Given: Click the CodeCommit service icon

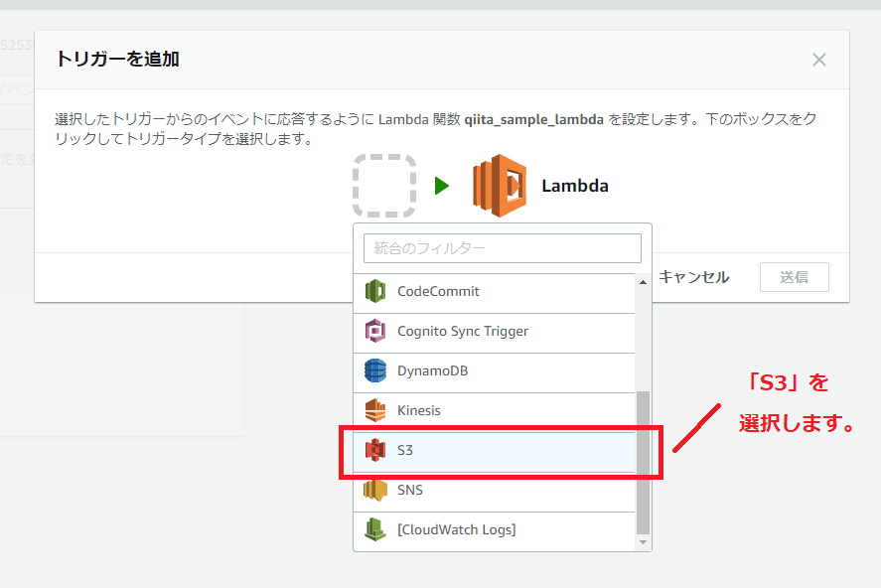Looking at the screenshot, I should tap(373, 290).
